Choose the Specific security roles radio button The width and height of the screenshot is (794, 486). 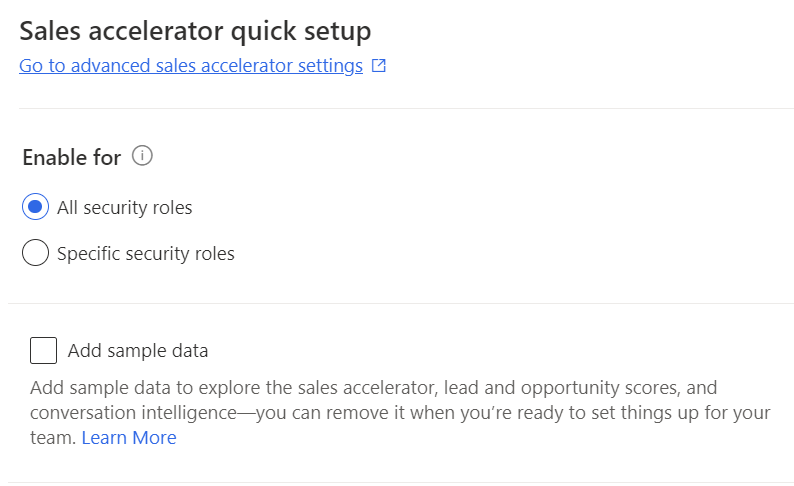point(35,253)
